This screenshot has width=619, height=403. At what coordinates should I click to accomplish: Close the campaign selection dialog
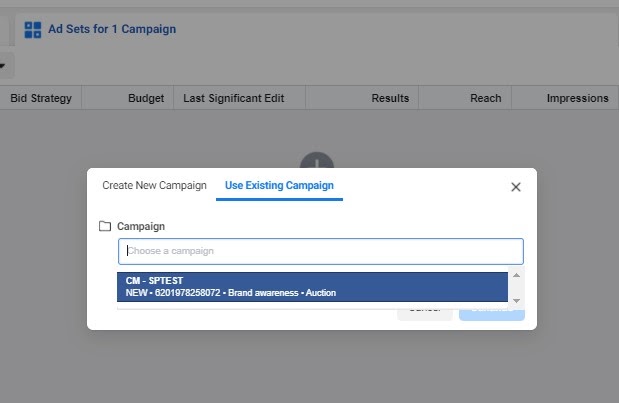[x=516, y=187]
